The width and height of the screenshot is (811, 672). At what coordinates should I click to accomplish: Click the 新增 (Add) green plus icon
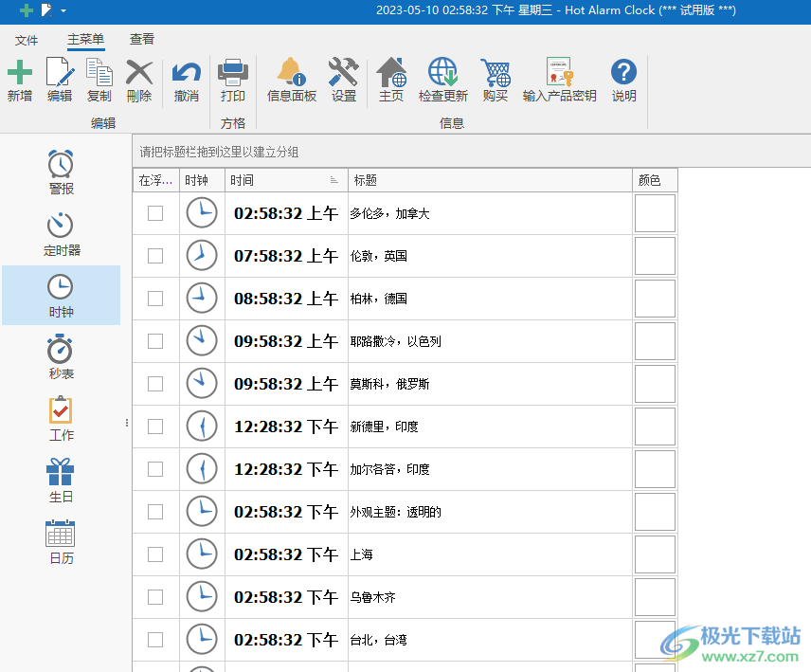(x=20, y=72)
